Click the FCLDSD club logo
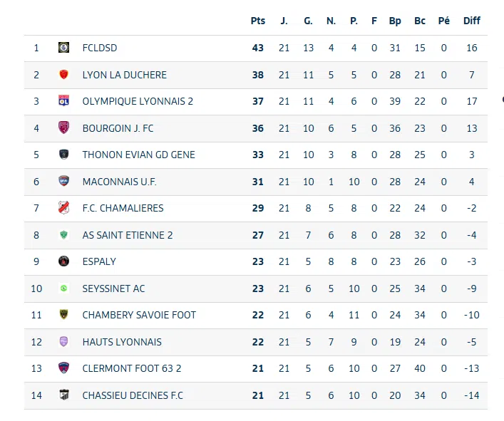This screenshot has width=504, height=421. 63,48
